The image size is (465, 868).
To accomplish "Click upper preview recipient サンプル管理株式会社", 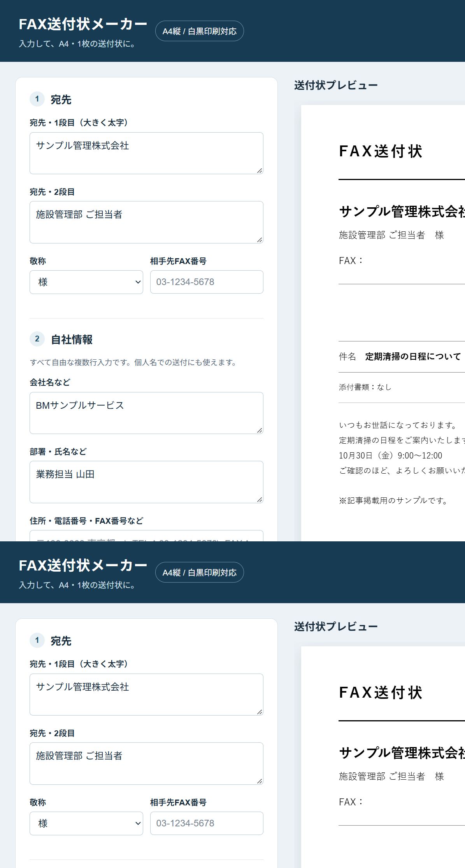I will [402, 212].
